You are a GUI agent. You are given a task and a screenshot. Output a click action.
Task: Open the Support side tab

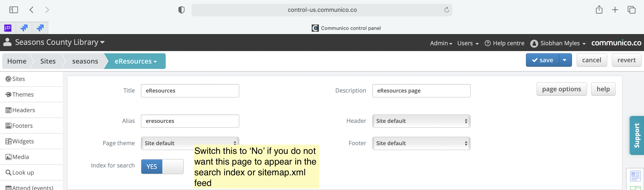coord(636,135)
